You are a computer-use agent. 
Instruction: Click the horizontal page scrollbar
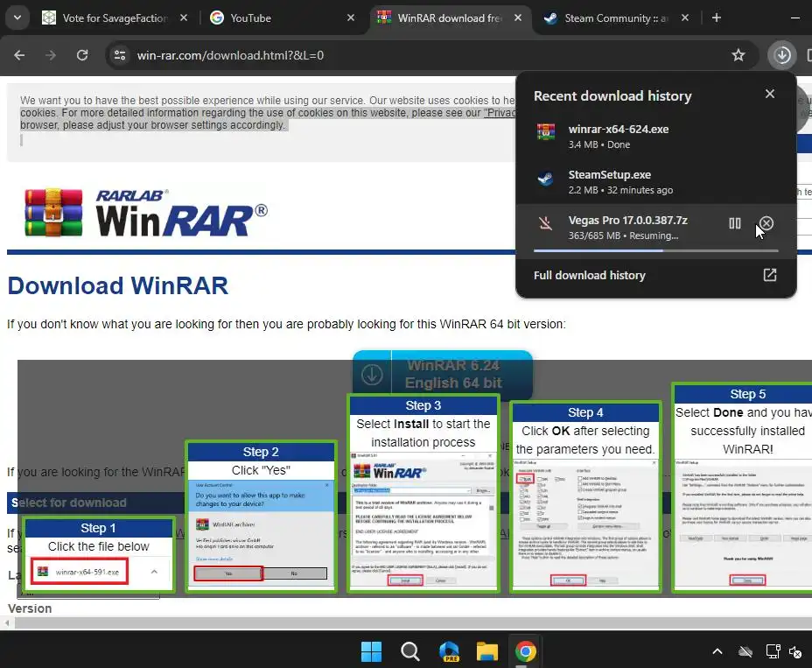click(x=413, y=623)
